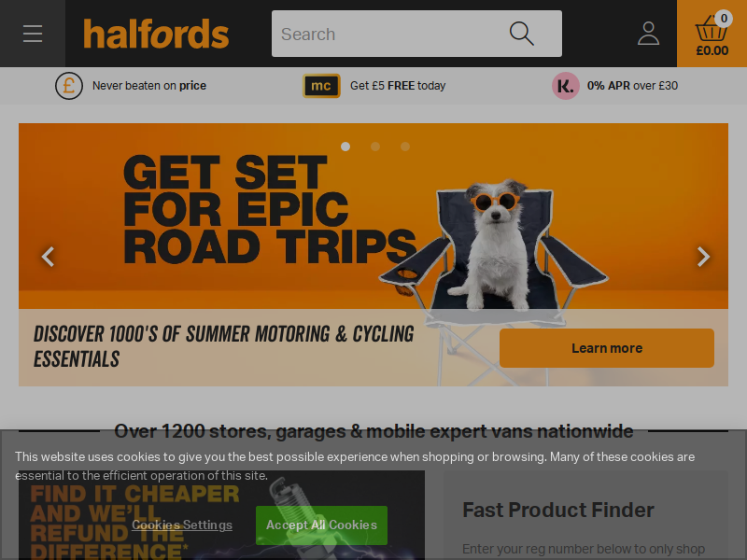Select the second carousel dot indicator
The height and width of the screenshot is (560, 747).
point(375,147)
